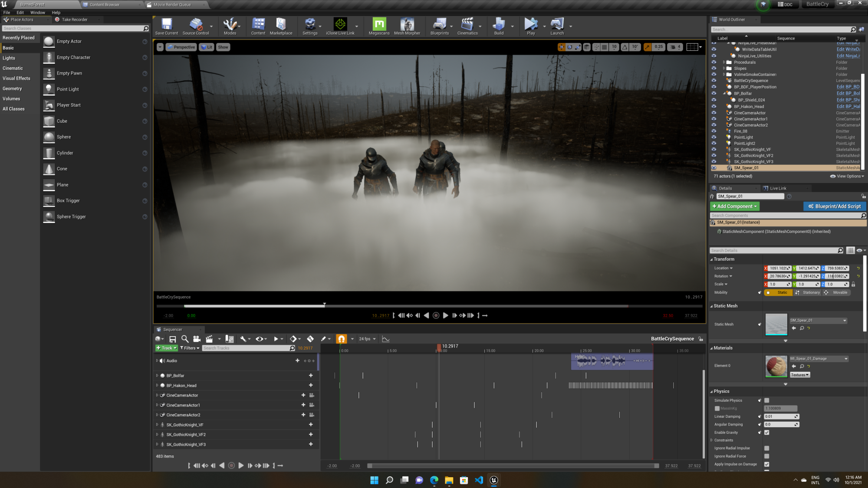Select the translate gizmo in viewport toolbar
The height and width of the screenshot is (488, 868).
point(562,47)
